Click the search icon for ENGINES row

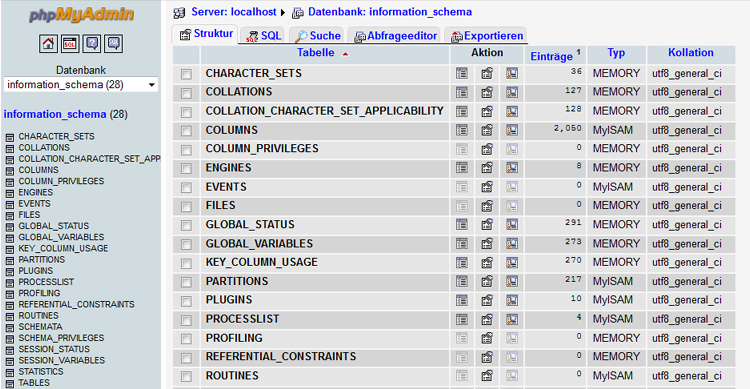tap(512, 168)
